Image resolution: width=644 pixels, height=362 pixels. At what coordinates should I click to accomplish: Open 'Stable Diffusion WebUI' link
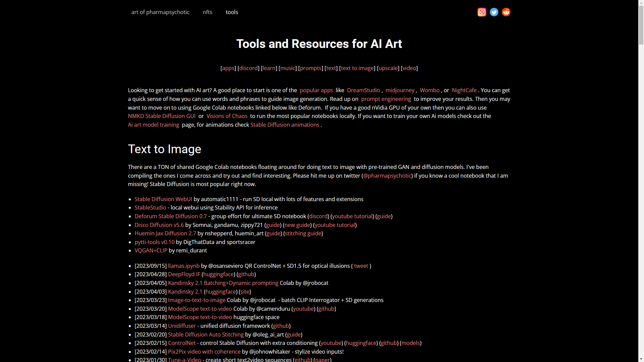[163, 199]
